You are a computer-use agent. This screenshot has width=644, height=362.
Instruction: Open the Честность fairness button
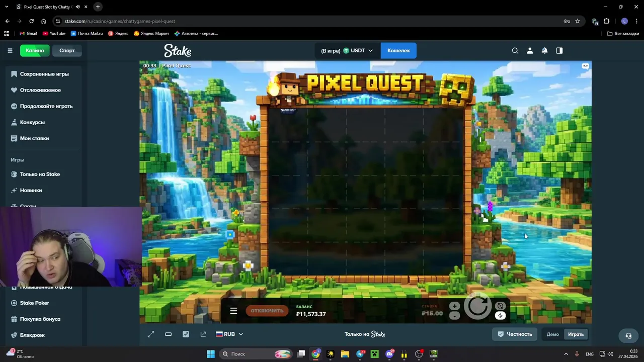click(515, 334)
